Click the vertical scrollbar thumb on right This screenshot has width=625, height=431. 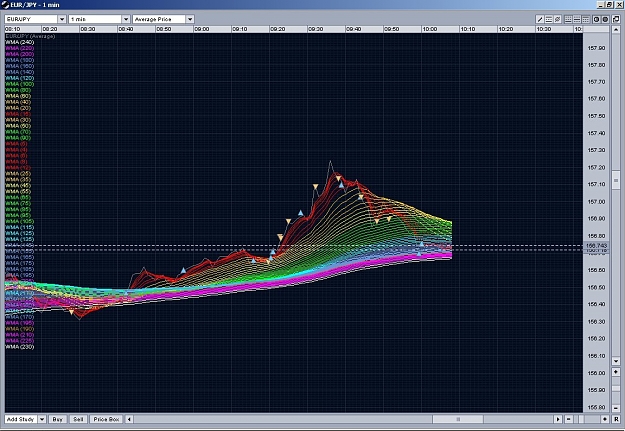point(616,180)
